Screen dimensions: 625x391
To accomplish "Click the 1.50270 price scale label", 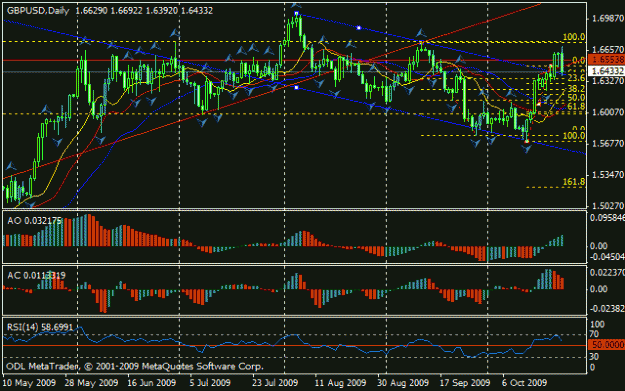I will [x=607, y=206].
